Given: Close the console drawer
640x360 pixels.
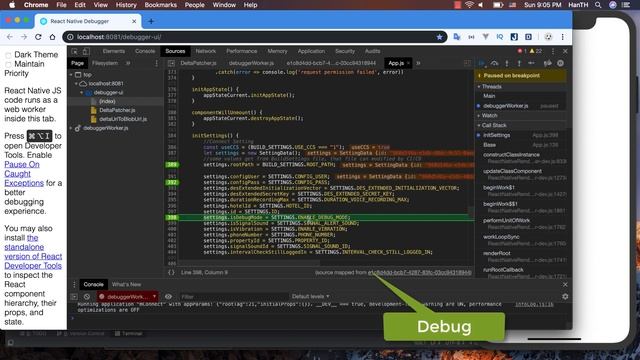Looking at the screenshot, I should click(x=565, y=284).
